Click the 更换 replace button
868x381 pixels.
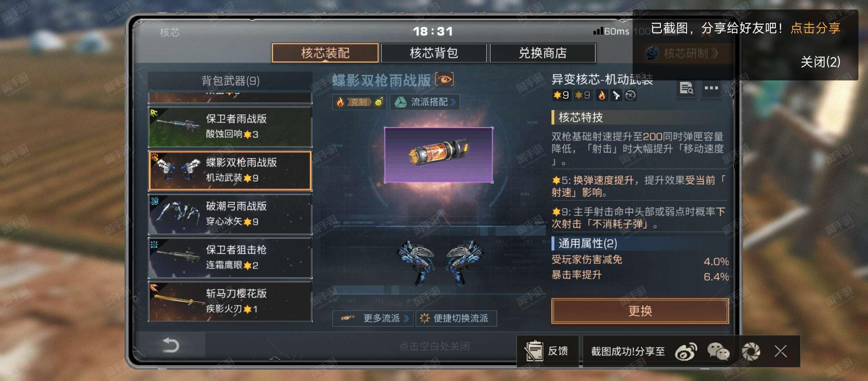(x=640, y=311)
